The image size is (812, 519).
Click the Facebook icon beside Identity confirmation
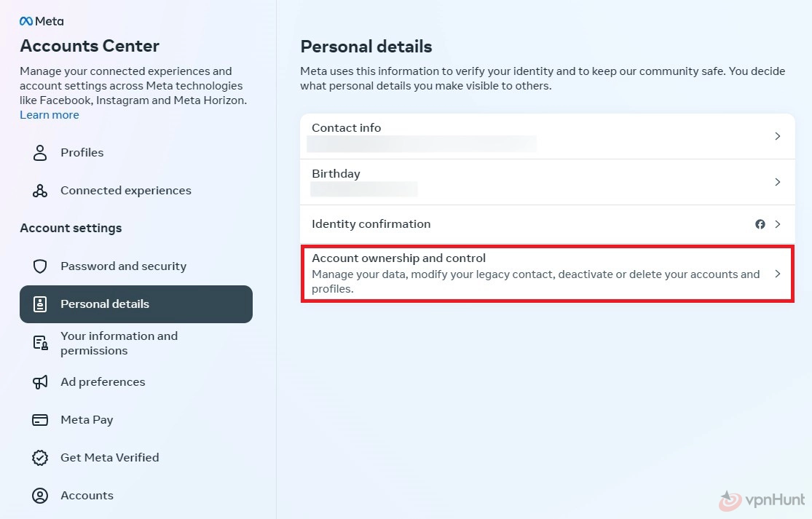(760, 224)
